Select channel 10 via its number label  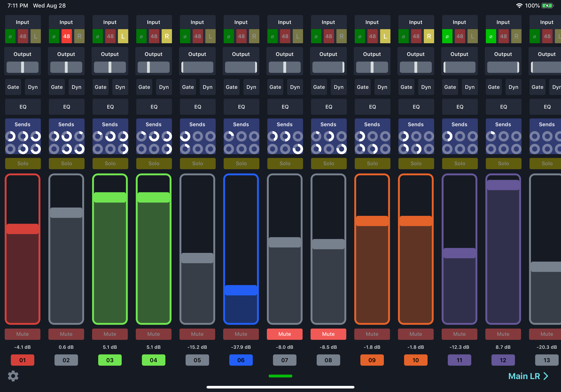pyautogui.click(x=416, y=360)
